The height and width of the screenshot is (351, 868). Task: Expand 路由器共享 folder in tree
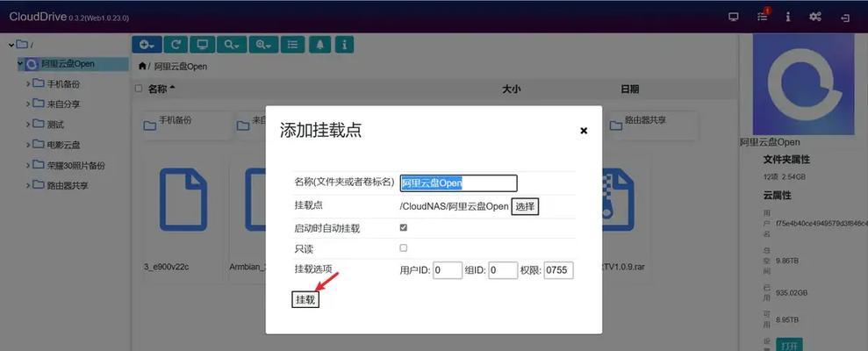coord(28,185)
